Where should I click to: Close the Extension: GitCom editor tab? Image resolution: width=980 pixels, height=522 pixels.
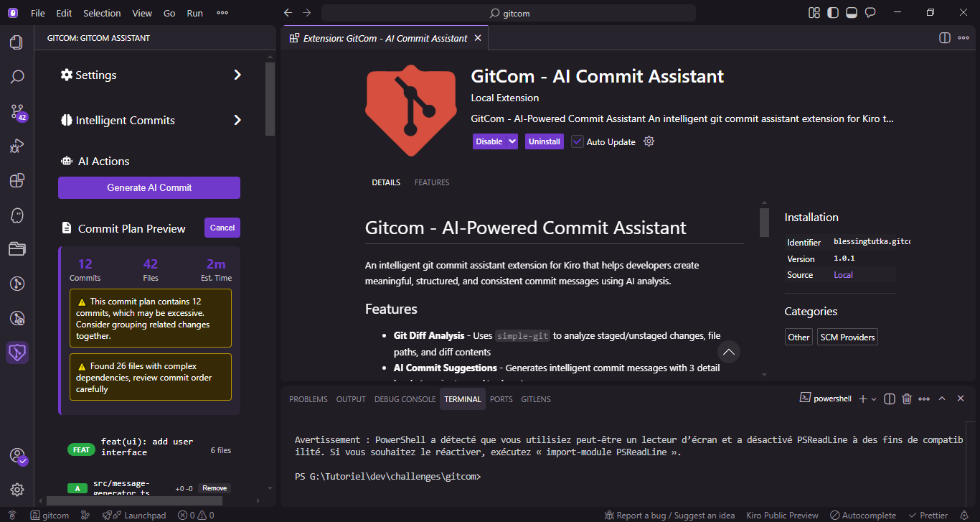point(479,38)
